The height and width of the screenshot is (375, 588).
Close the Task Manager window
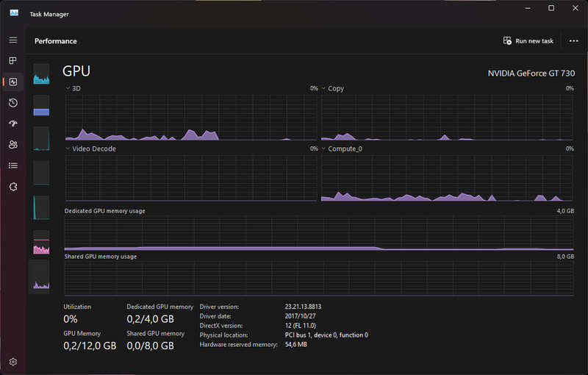pyautogui.click(x=576, y=8)
